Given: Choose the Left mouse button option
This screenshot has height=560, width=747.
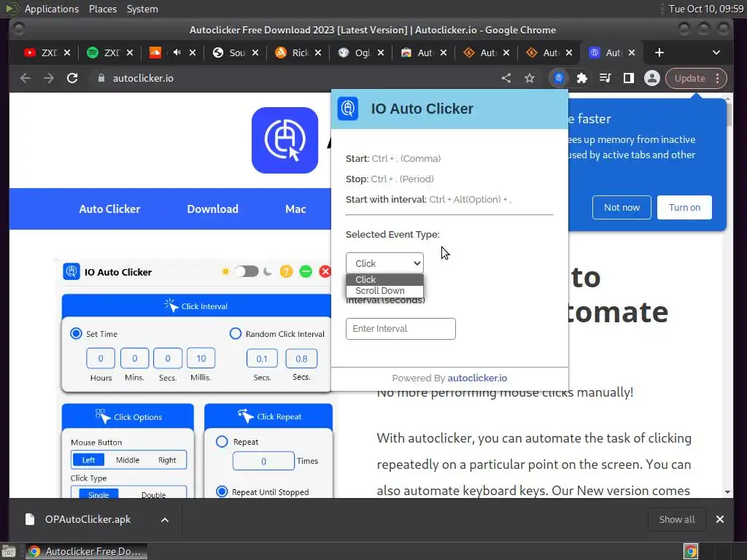Looking at the screenshot, I should [x=88, y=460].
